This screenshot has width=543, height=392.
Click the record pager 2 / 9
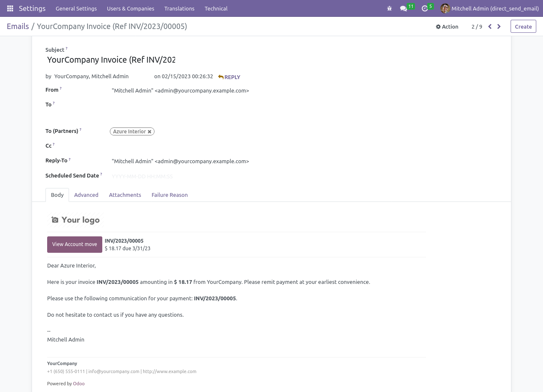pyautogui.click(x=477, y=26)
